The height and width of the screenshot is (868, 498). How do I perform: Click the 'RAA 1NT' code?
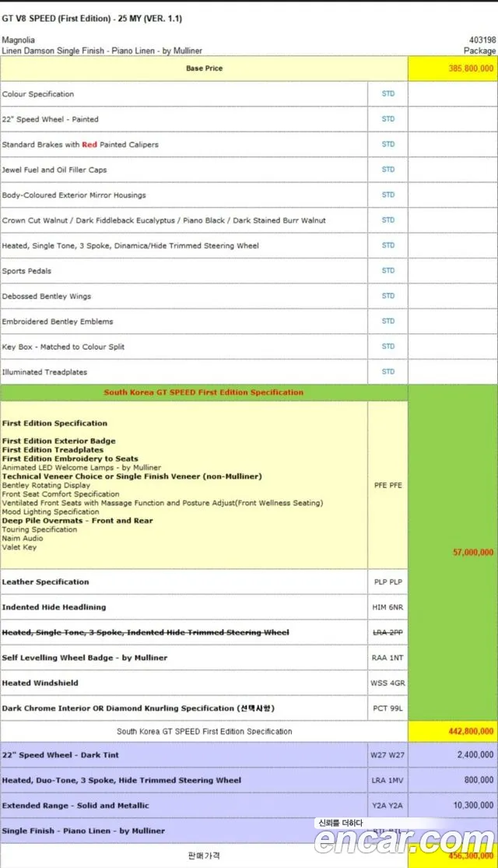tap(388, 658)
